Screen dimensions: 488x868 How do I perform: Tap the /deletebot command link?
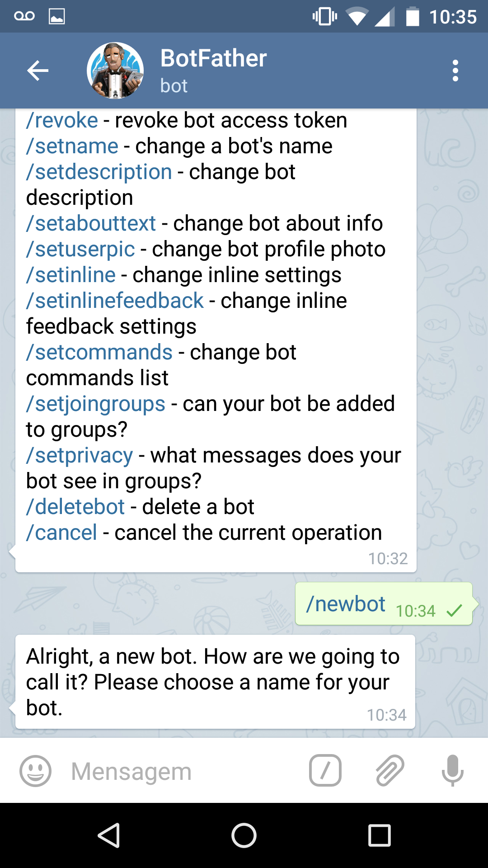click(x=75, y=507)
